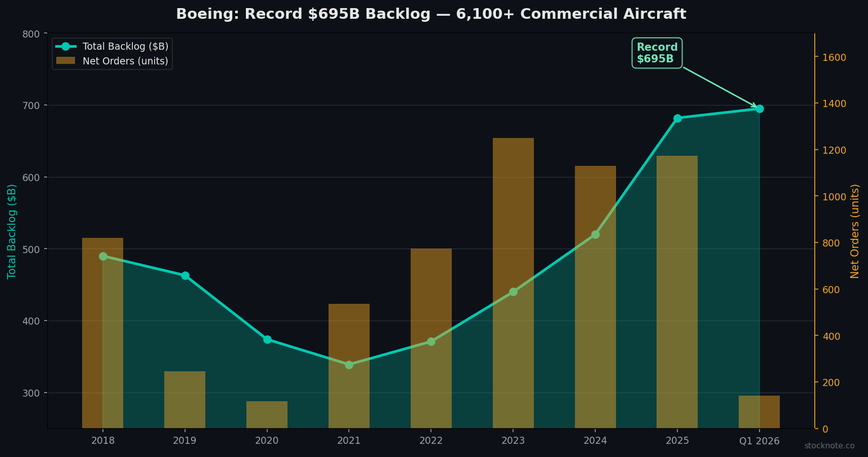Click the right axis '600' tick label
This screenshot has width=868, height=457.
click(x=831, y=290)
